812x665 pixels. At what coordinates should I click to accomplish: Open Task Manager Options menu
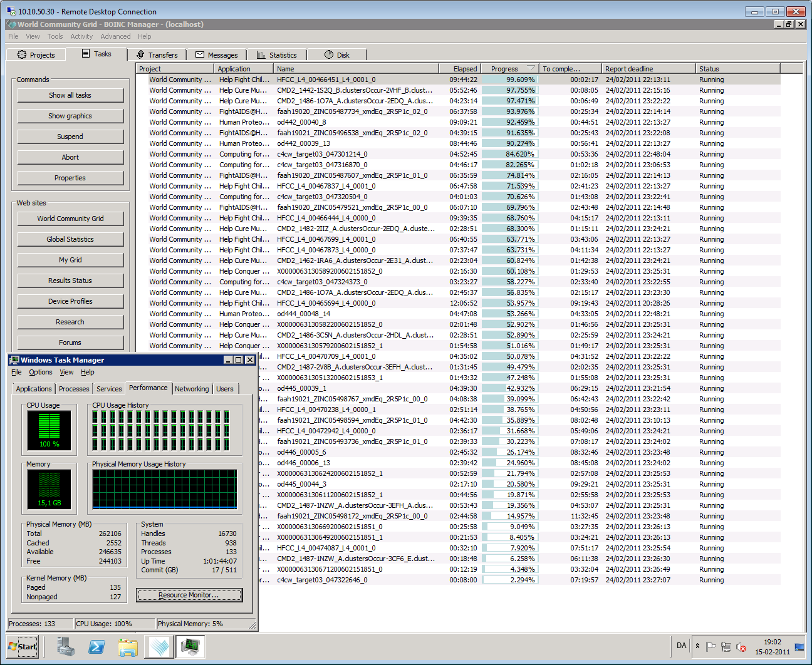(x=41, y=372)
